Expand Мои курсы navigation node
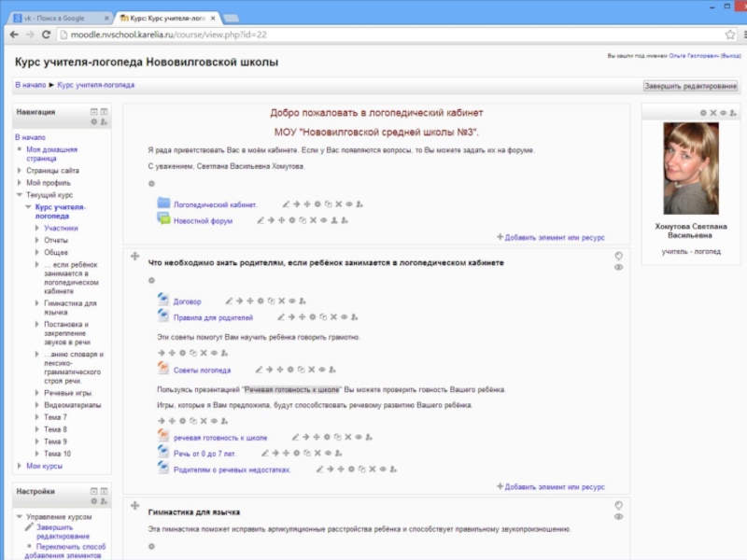This screenshot has width=747, height=560. click(x=19, y=466)
